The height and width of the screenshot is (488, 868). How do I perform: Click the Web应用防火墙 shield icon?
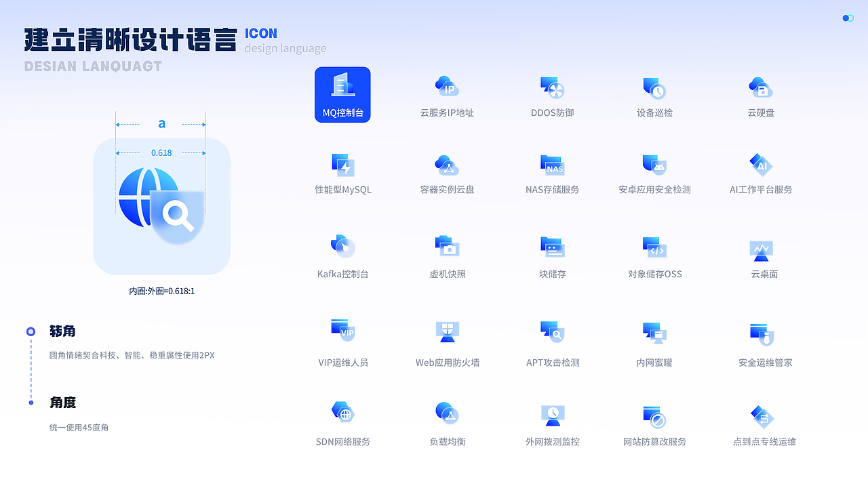(447, 331)
